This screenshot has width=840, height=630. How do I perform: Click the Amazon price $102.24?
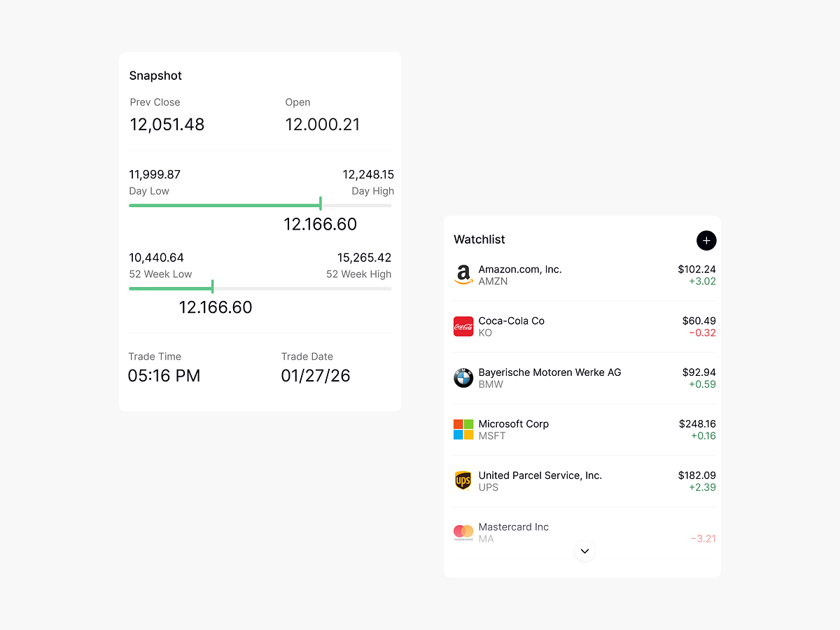click(697, 269)
